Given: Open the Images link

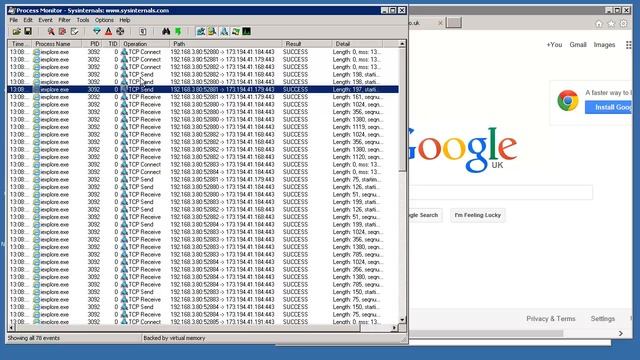Looking at the screenshot, I should coord(604,45).
